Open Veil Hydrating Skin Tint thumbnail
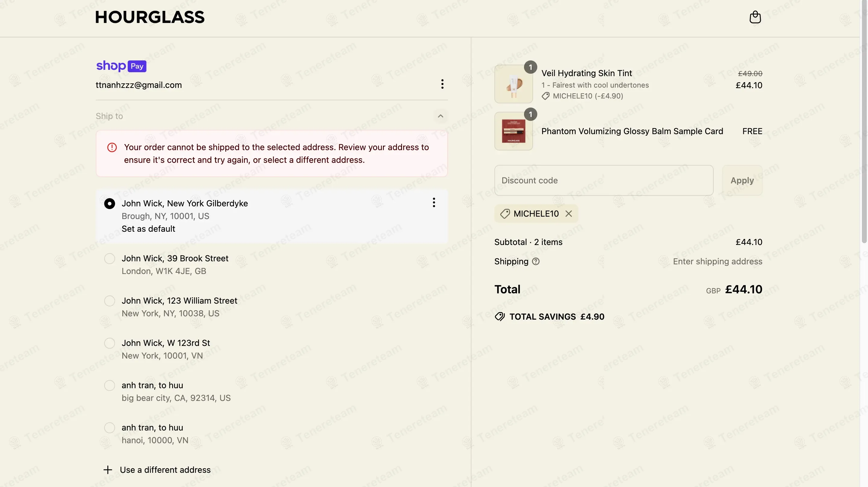 point(513,84)
